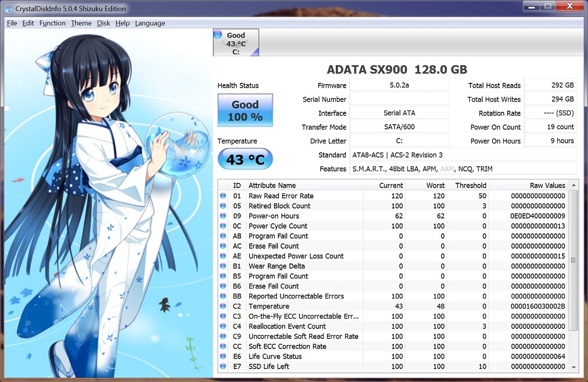Viewport: 588px width, 382px height.
Task: Select the C: drive tab showing Good 43 °C
Action: [236, 43]
